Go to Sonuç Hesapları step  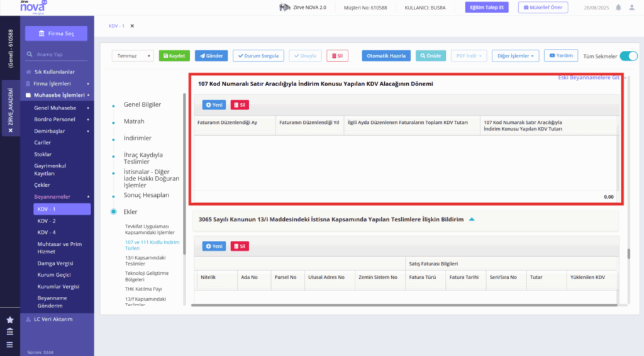146,195
